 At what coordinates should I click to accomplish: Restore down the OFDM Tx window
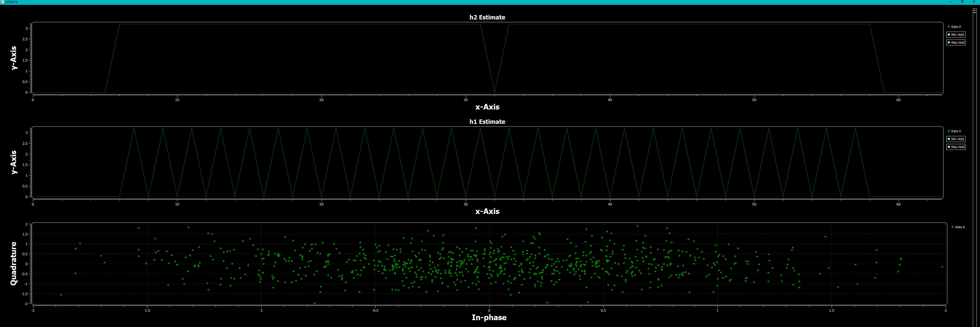point(962,2)
